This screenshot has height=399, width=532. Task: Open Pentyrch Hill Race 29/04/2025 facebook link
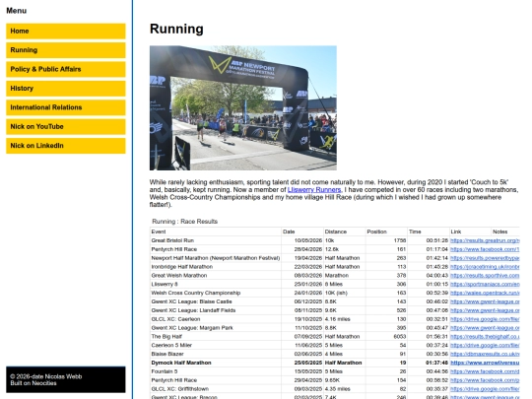pos(485,380)
